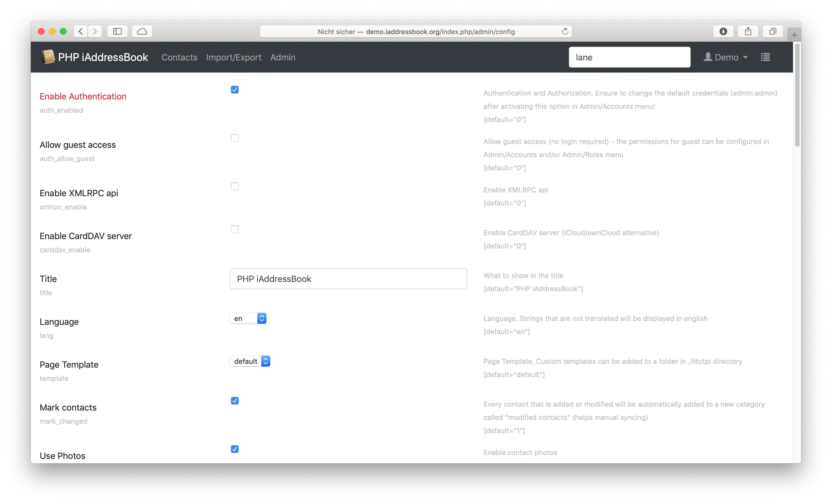The width and height of the screenshot is (832, 504).
Task: Click the browser share icon
Action: (748, 31)
